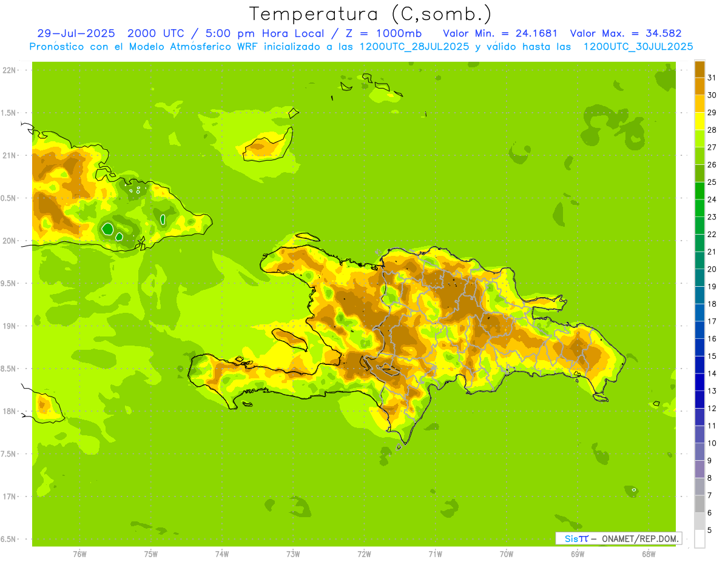Click the 69W longitude label
The image size is (728, 562).
pos(578,554)
